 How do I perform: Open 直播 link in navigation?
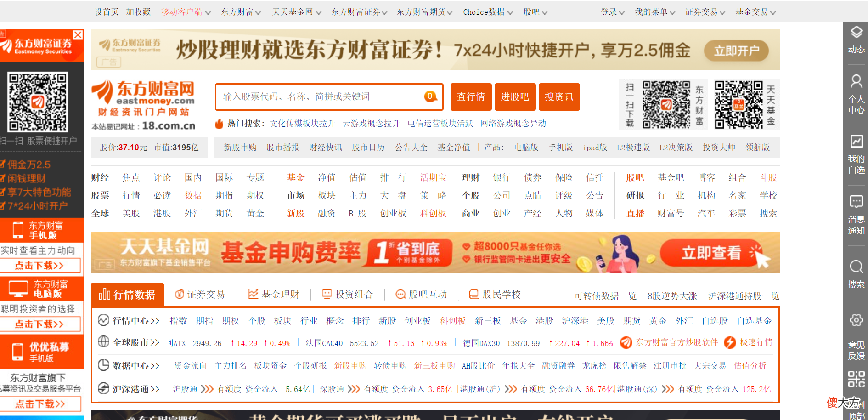click(x=636, y=213)
